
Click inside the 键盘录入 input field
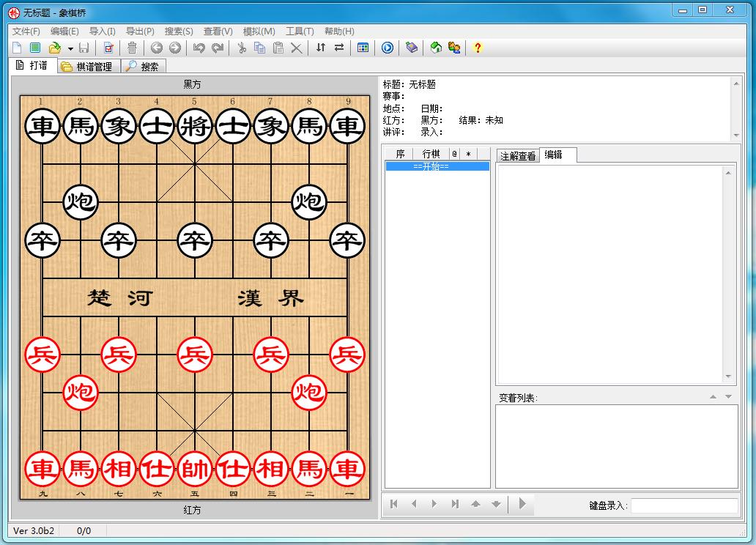point(685,504)
